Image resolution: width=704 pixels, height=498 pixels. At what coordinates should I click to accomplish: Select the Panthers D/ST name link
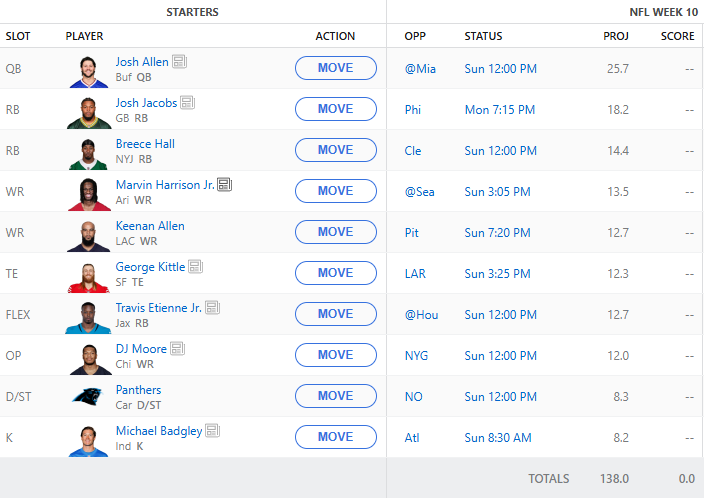138,390
